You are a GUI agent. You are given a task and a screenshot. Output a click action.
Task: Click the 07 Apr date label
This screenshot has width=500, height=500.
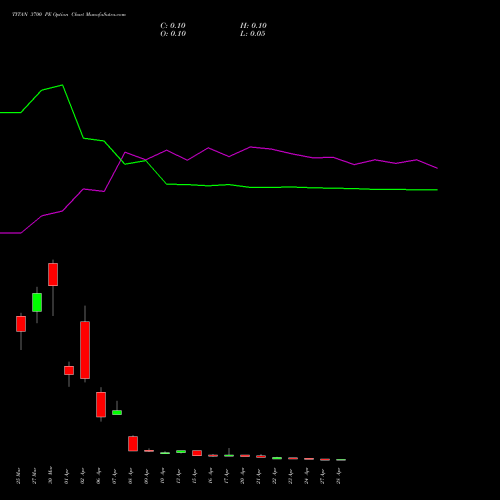[114, 476]
